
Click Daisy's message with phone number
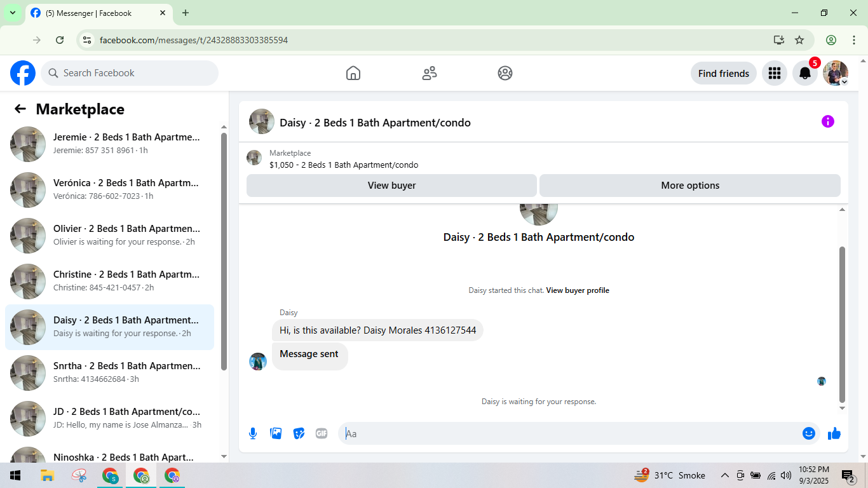tap(378, 330)
